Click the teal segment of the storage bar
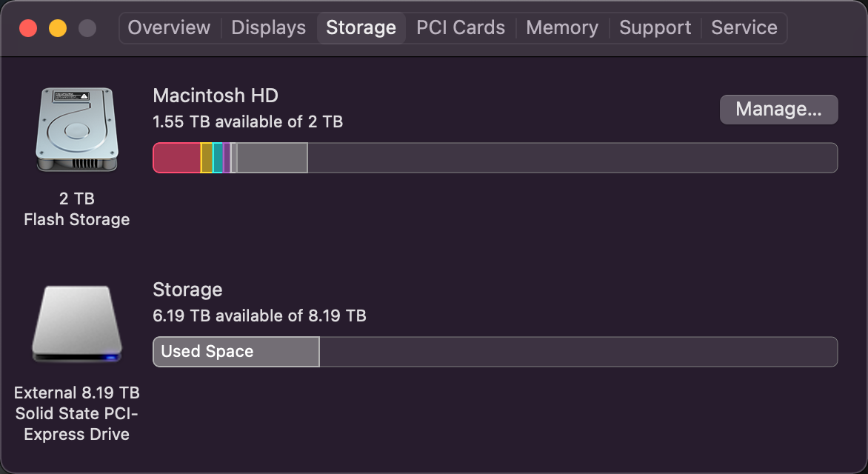 218,158
